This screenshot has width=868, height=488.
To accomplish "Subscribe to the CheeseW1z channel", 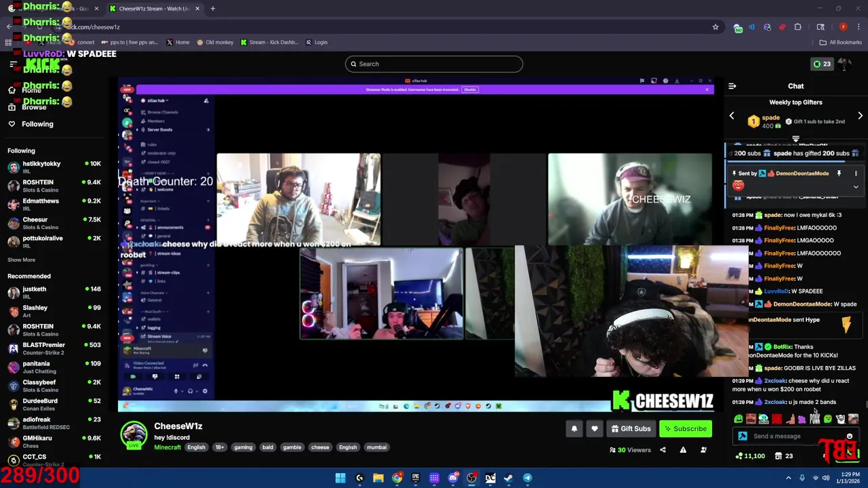I will click(x=686, y=428).
